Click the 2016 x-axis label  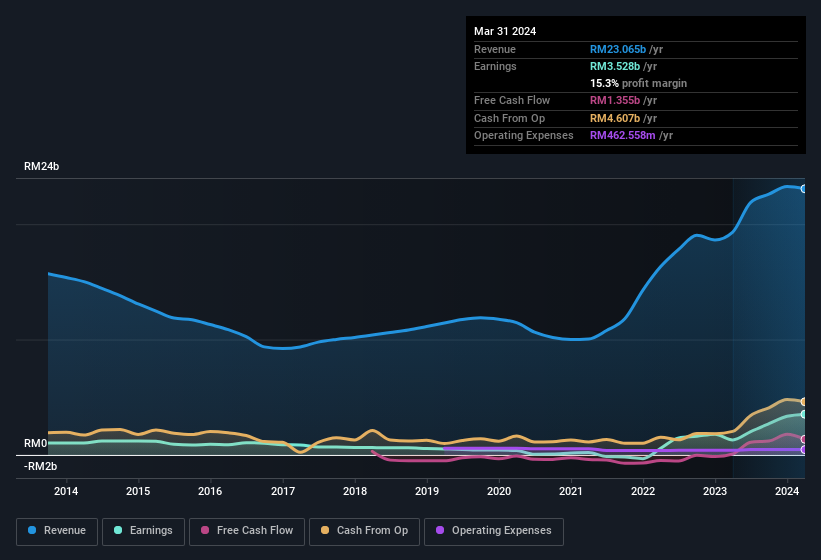210,491
